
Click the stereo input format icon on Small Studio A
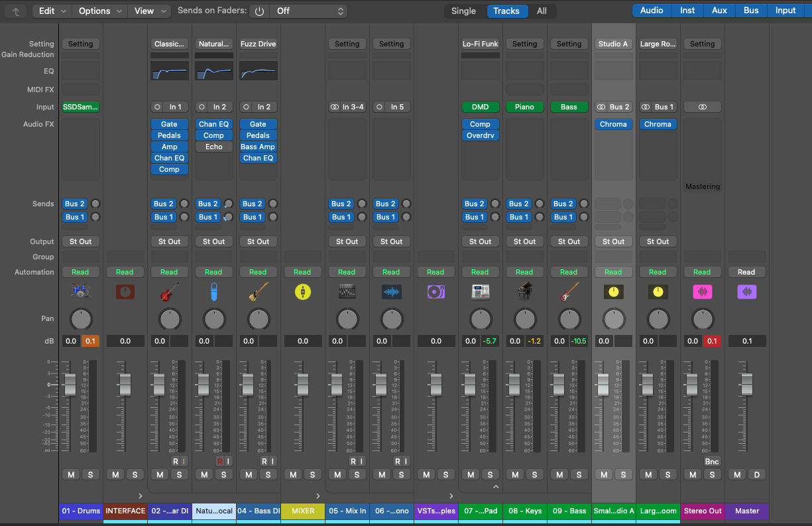coord(601,107)
